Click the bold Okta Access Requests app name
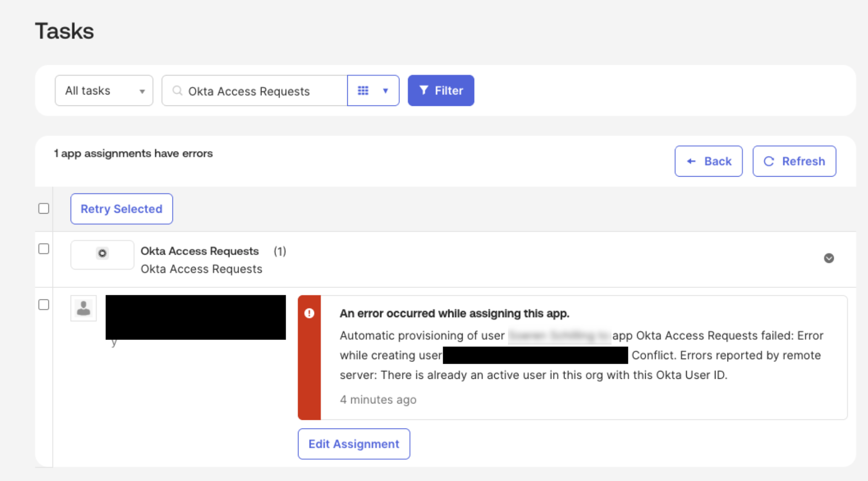The height and width of the screenshot is (481, 868). click(x=200, y=251)
